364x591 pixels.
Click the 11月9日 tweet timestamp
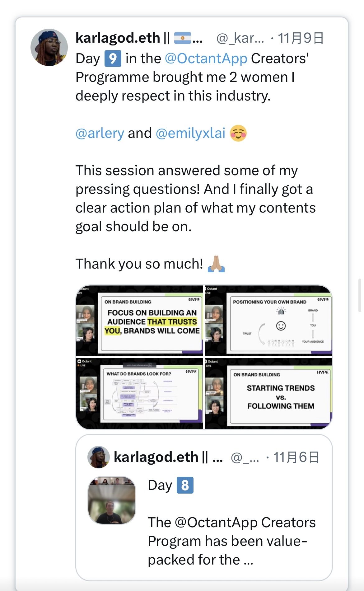(x=301, y=38)
